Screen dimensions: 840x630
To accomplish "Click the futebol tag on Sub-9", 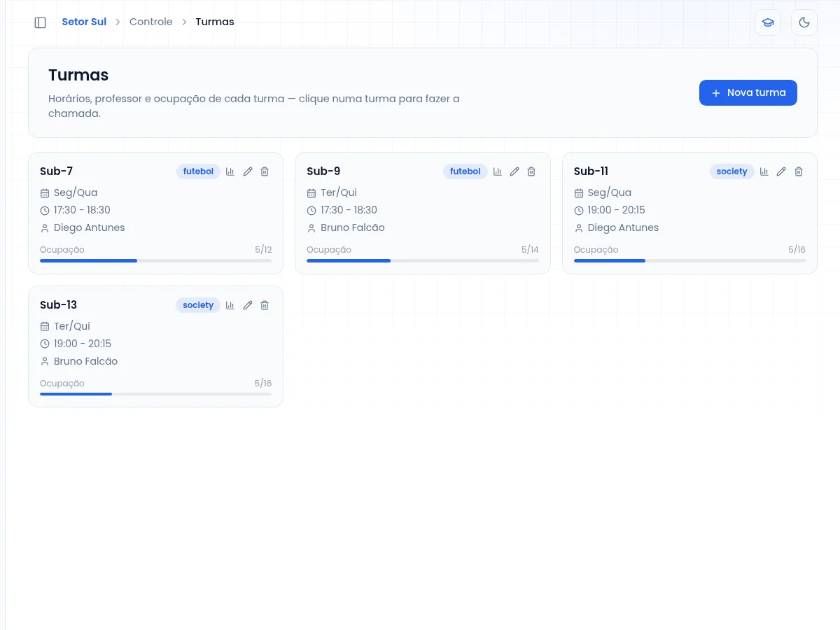I will (x=465, y=171).
